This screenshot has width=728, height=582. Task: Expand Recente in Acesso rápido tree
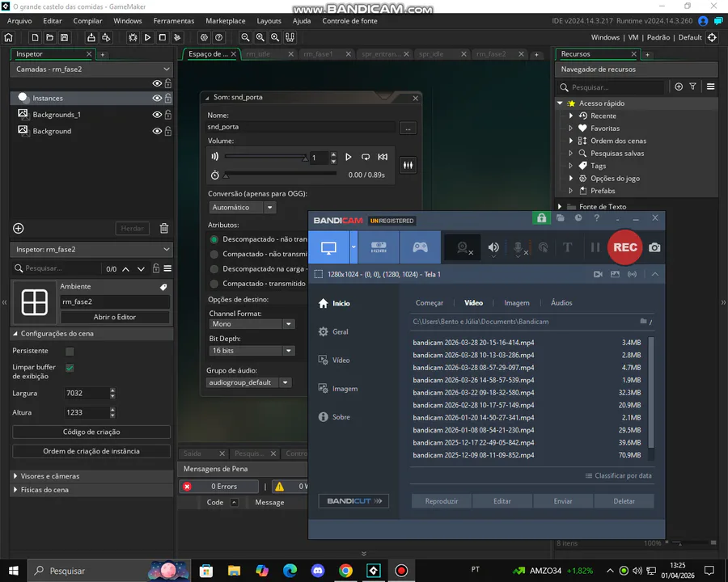tap(571, 116)
